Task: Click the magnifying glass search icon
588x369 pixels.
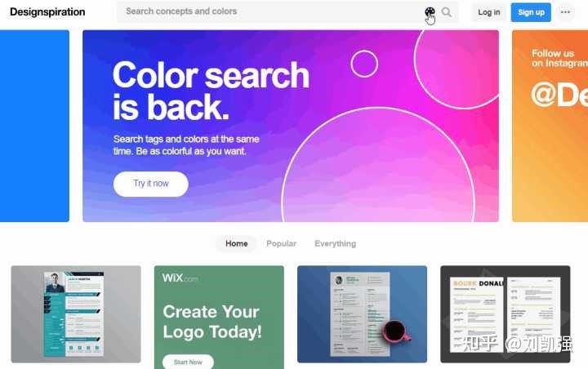Action: coord(446,12)
